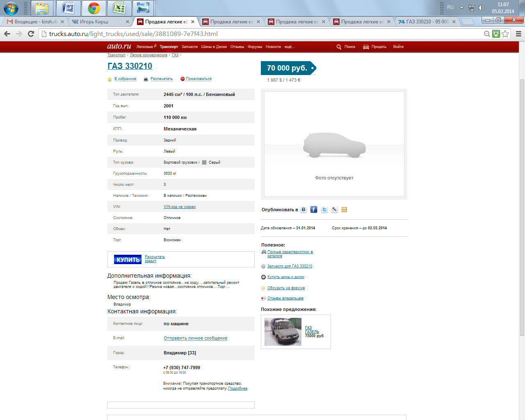Open Google Chrome from taskbar
This screenshot has height=420, width=525.
point(94,8)
